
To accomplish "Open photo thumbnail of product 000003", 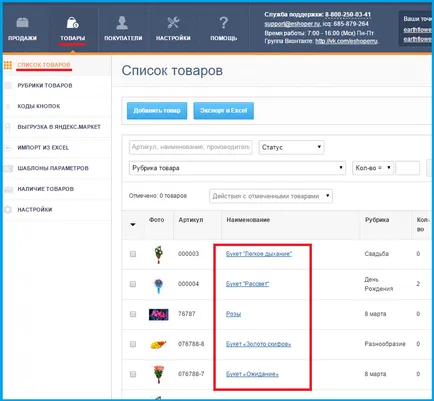I will coord(158,254).
